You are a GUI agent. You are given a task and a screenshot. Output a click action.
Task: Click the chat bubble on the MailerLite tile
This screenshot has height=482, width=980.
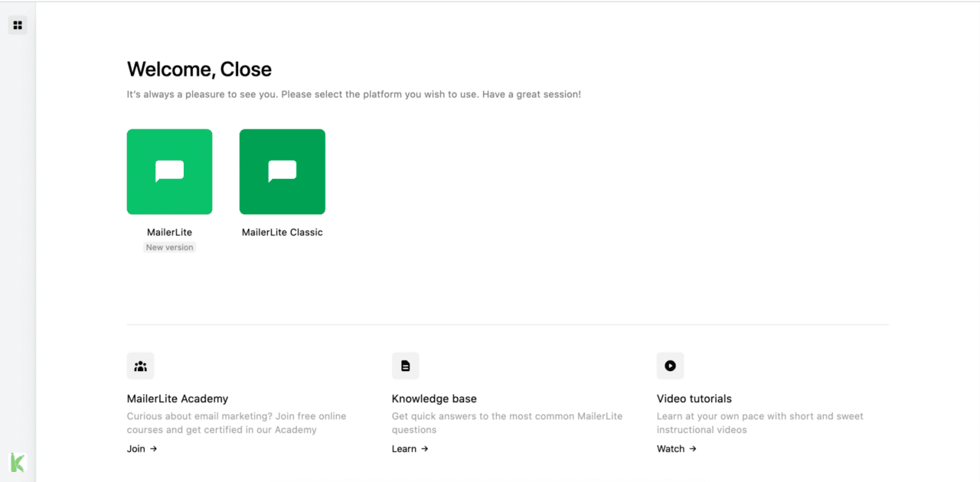(x=169, y=170)
